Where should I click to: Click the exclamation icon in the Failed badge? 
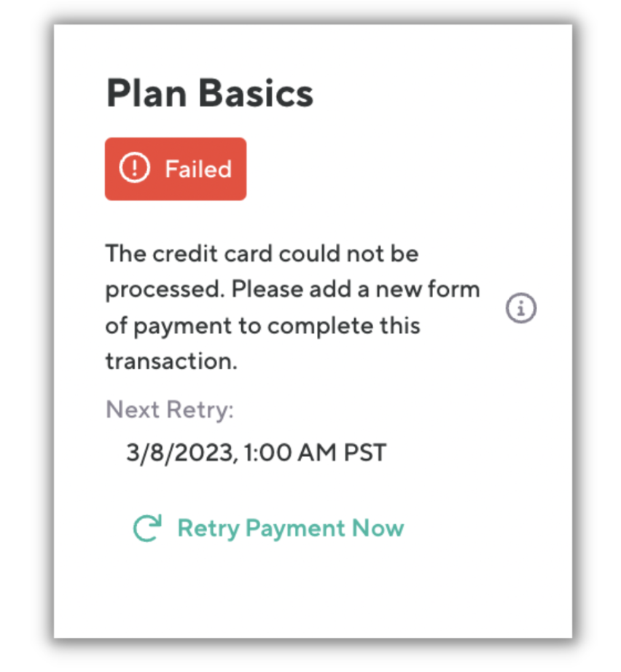134,169
